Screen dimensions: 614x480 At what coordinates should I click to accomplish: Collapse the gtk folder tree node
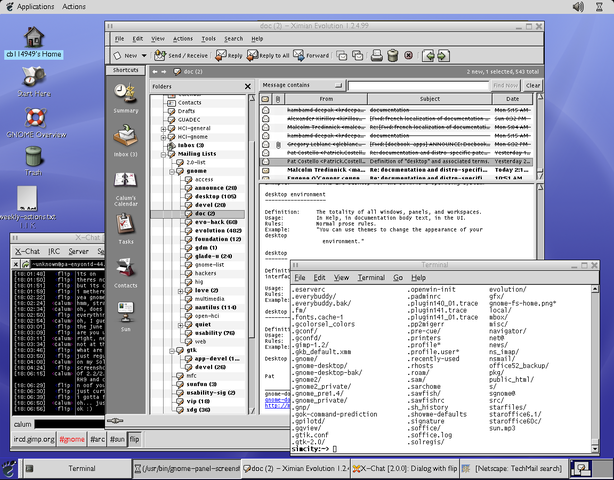point(172,350)
